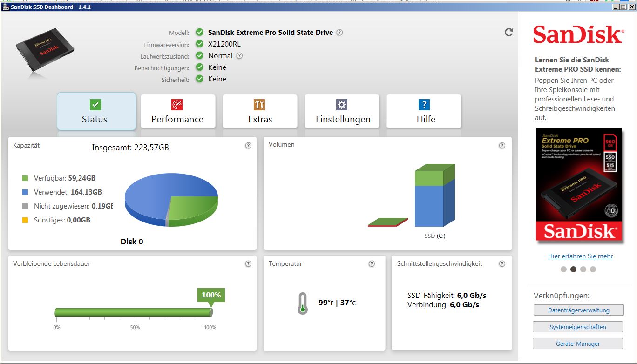
Task: Open the Extras tab
Action: click(x=260, y=111)
